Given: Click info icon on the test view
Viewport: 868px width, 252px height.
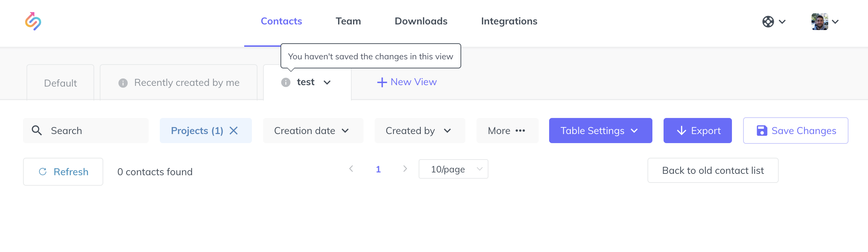Looking at the screenshot, I should (286, 82).
